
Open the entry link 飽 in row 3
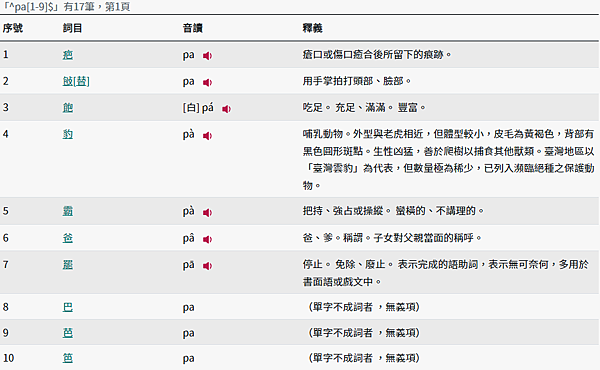coord(68,108)
